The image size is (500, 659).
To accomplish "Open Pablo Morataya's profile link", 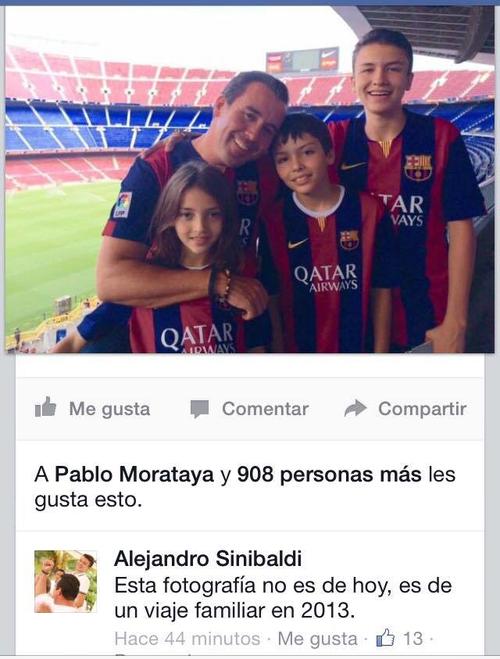I will click(x=134, y=474).
